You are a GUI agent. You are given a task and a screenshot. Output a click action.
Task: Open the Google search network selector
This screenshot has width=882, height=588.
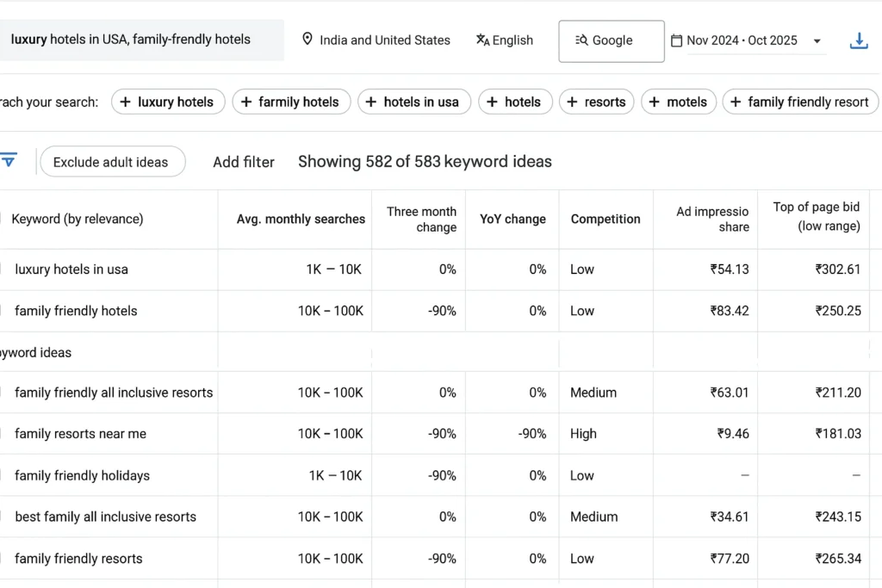[611, 40]
